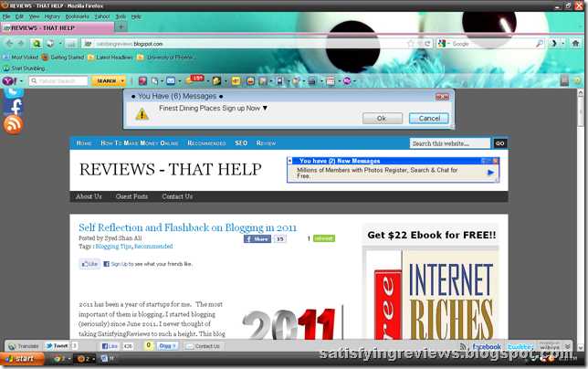Viewport: 588px width, 369px height.
Task: Click the Facebook Like button in bottom bar
Action: point(110,346)
